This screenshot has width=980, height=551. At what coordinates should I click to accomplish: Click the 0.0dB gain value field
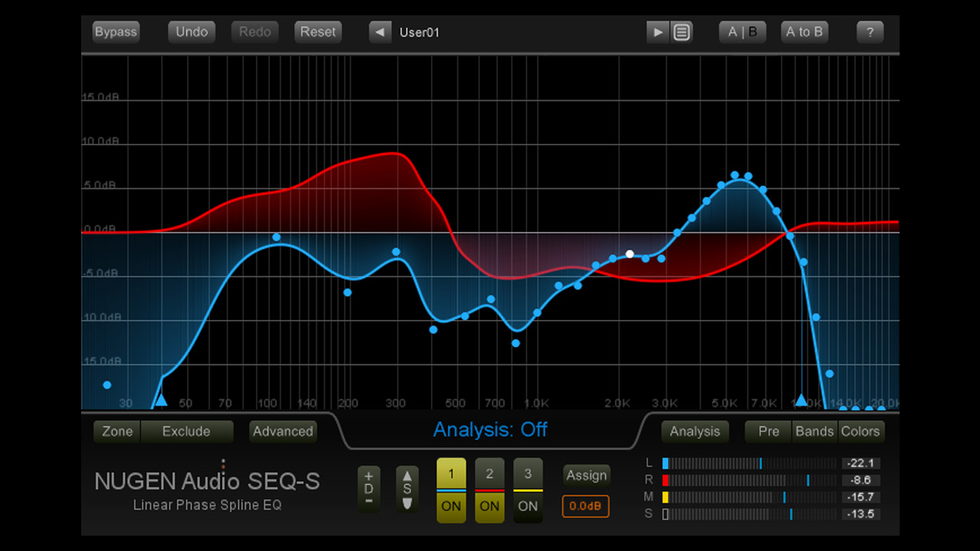(586, 507)
